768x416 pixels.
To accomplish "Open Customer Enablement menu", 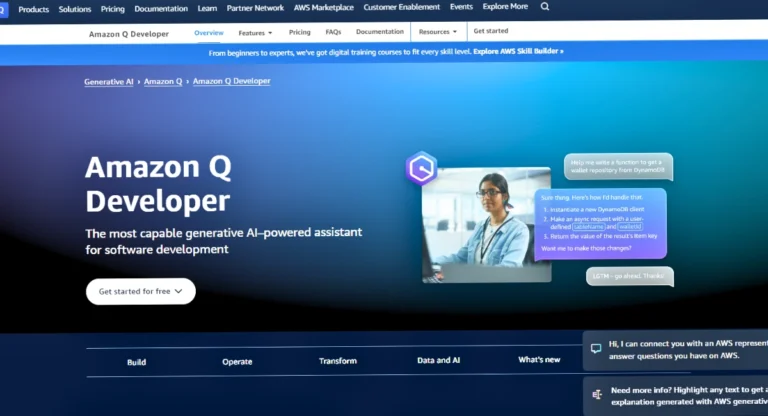I will click(402, 7).
